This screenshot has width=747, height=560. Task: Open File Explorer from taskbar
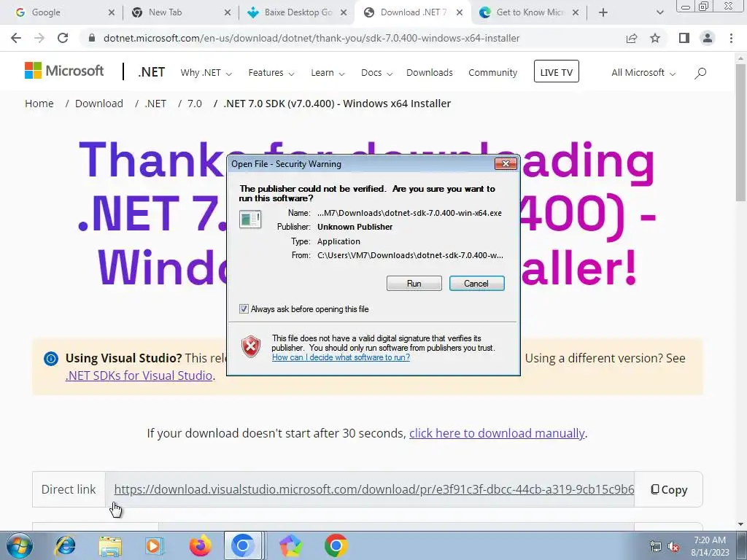(110, 545)
